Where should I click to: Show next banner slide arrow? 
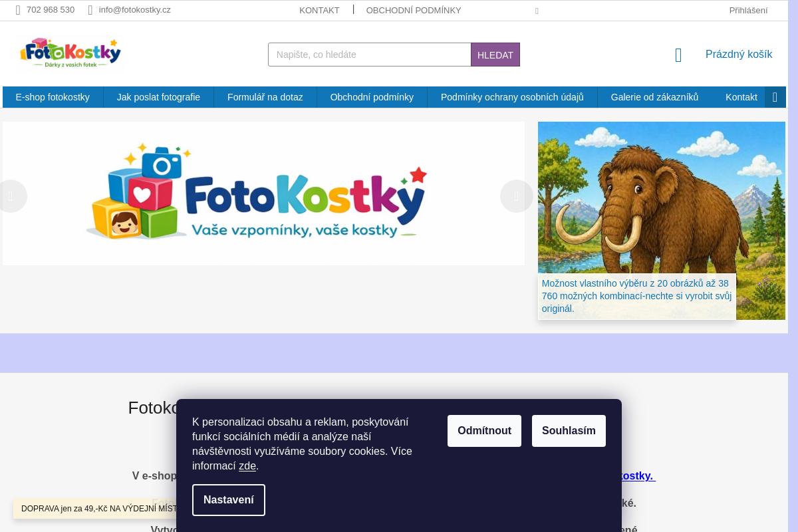(516, 196)
